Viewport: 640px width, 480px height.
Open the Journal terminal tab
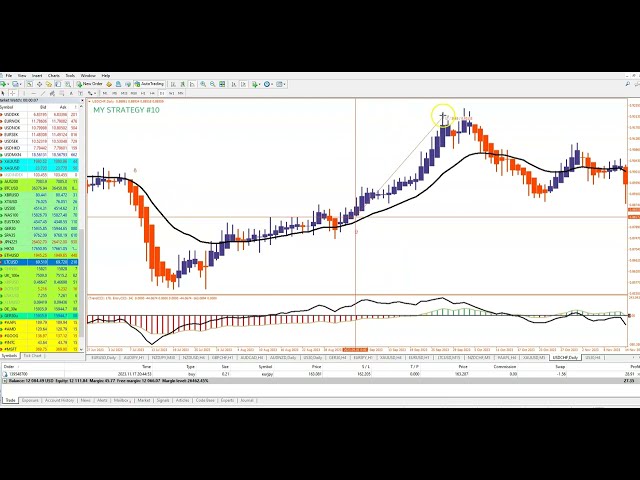tap(247, 400)
